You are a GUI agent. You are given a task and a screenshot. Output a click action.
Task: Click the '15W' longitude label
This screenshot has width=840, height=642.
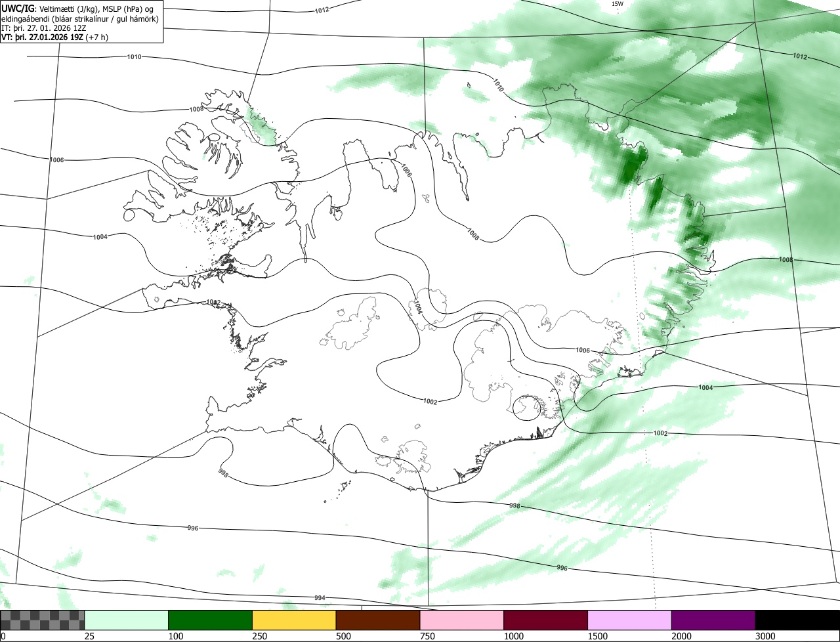[x=617, y=4]
